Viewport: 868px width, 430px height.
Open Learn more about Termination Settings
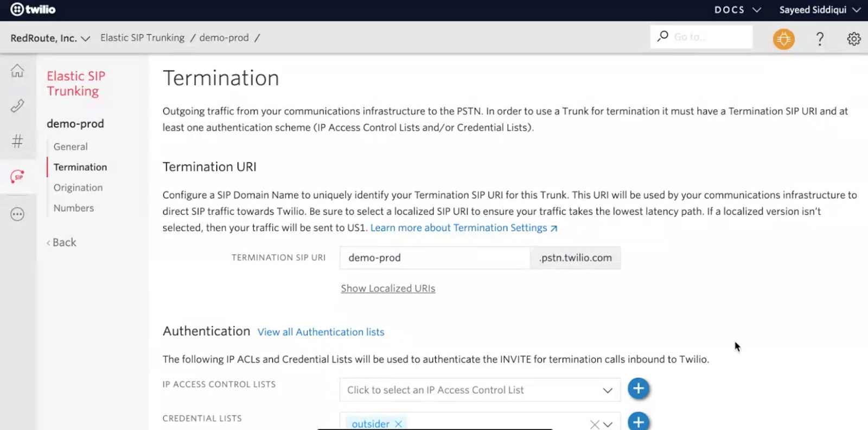point(464,228)
